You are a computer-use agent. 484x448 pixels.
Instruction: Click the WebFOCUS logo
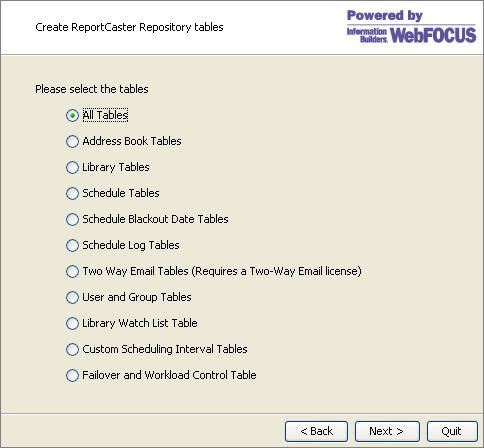coord(433,35)
